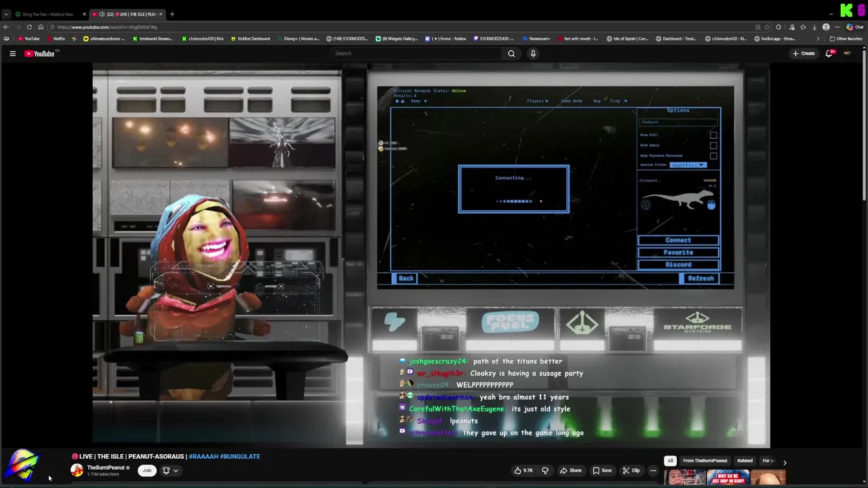
Task: Open the YouTube notifications bell
Action: (829, 54)
